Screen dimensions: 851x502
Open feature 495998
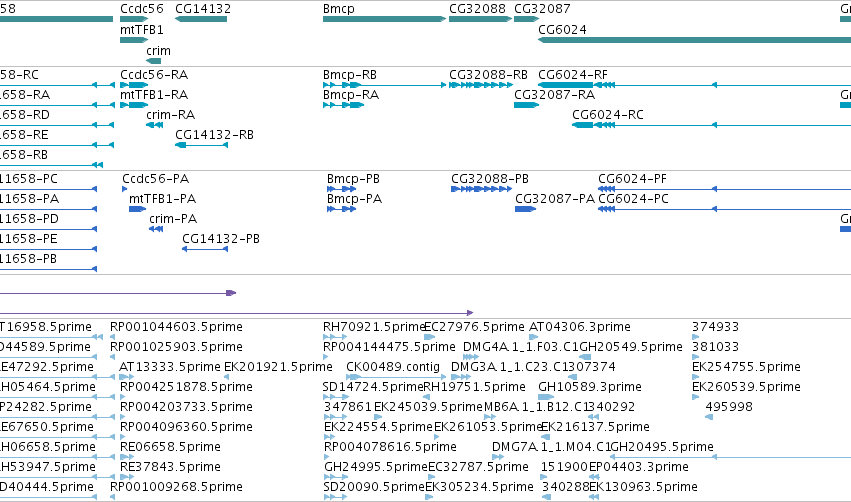coord(729,407)
